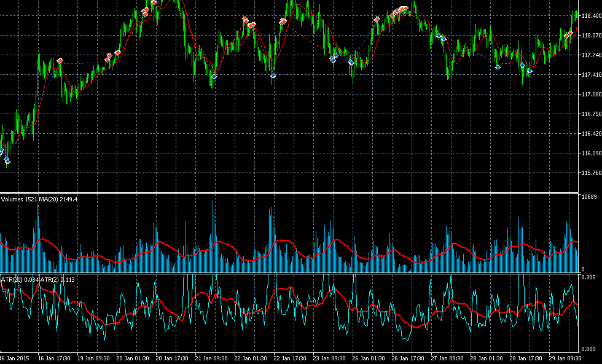Click the red sell arrow at the 20 Jan 17:30 peak
The width and height of the screenshot is (602, 364).
(154, 2)
